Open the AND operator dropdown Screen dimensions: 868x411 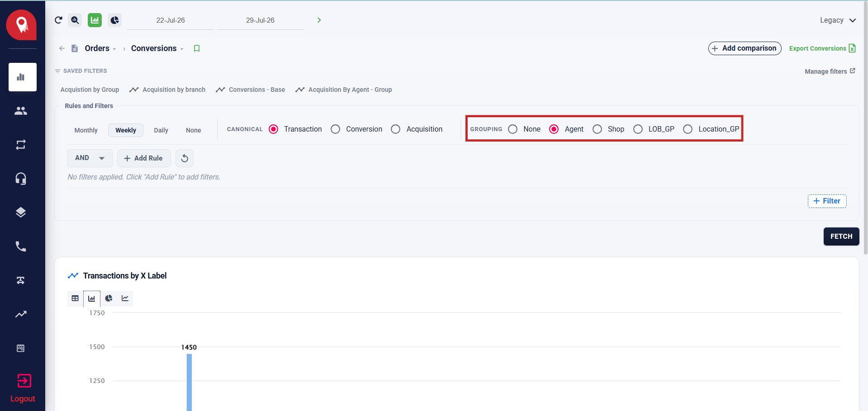click(x=90, y=158)
